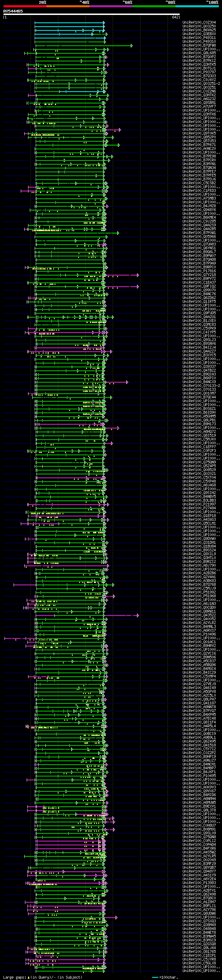222x980 pixels.
Task: Select hit label UniRef100_A0NCZ0
Action: coord(199,149)
